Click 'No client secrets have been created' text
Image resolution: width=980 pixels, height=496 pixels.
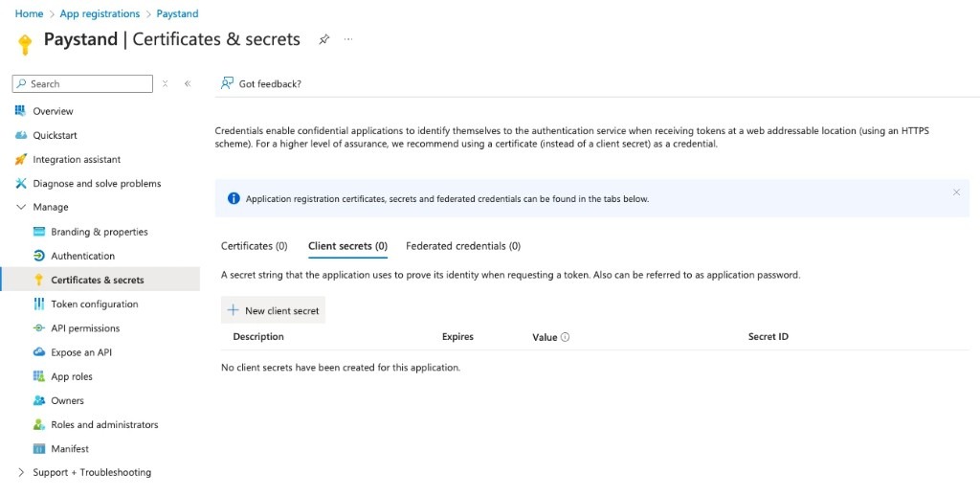coord(341,367)
